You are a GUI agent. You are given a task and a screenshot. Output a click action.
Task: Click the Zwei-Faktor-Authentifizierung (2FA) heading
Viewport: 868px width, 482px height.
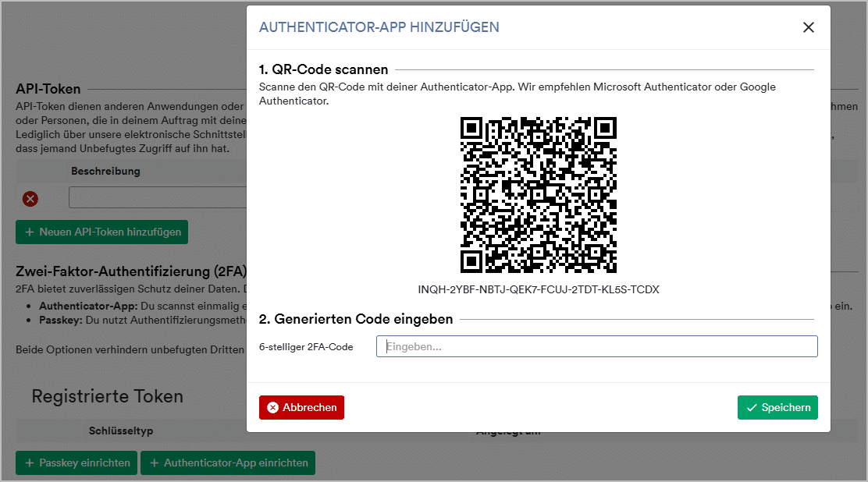pos(131,271)
